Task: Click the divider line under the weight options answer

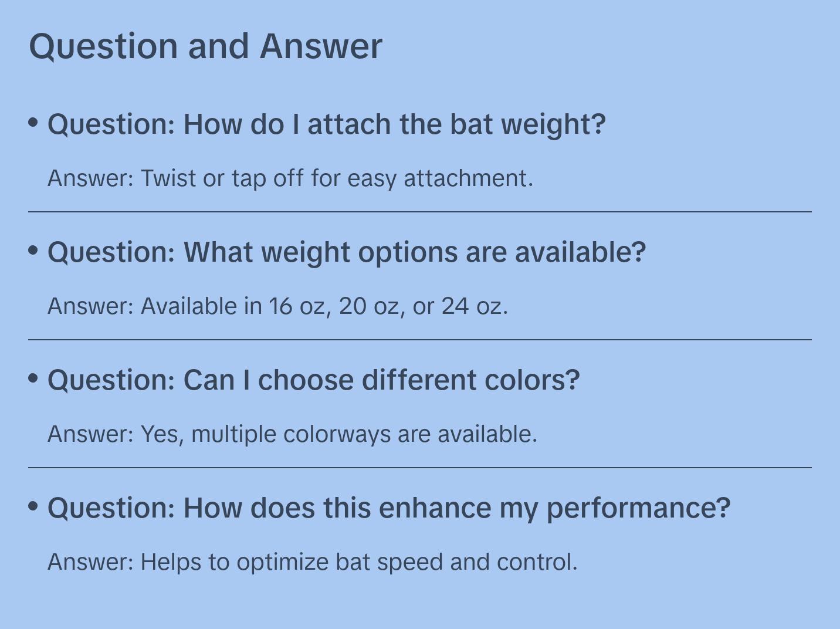Action: coord(420,340)
